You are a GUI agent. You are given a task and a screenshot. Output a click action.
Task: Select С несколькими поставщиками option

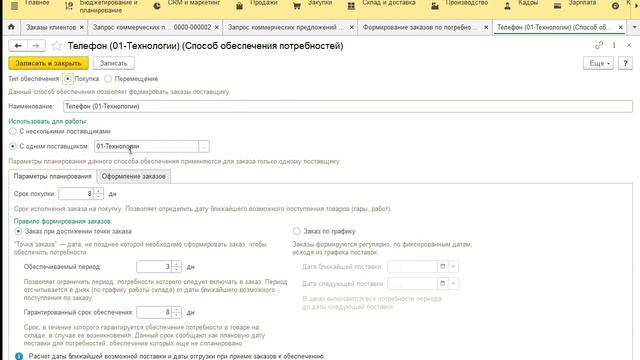click(13, 131)
